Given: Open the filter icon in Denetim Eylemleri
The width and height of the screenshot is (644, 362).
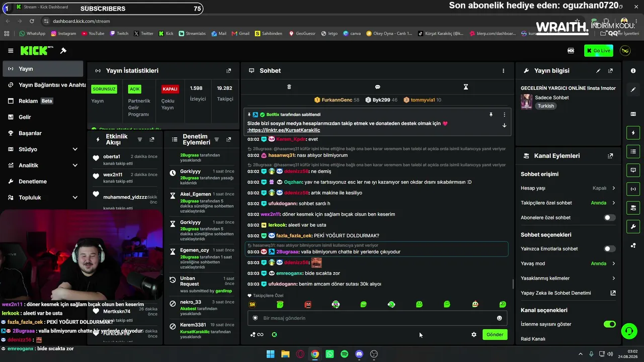Looking at the screenshot, I should (x=217, y=139).
